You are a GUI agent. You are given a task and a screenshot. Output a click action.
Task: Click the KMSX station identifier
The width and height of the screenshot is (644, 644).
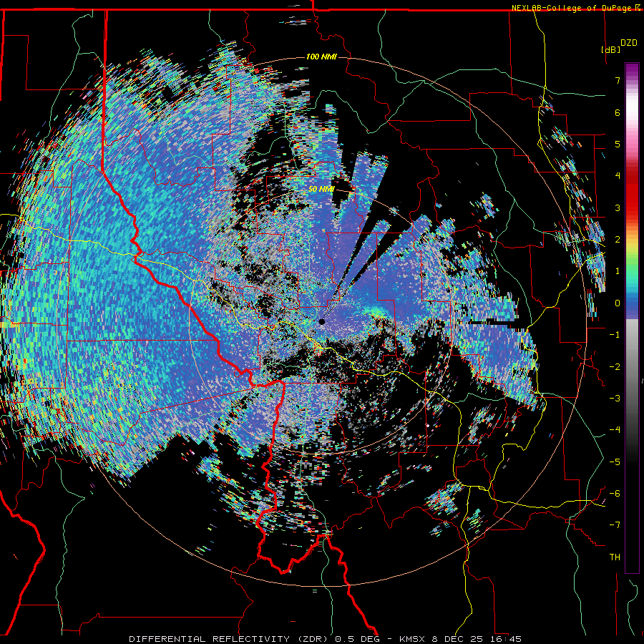click(413, 639)
